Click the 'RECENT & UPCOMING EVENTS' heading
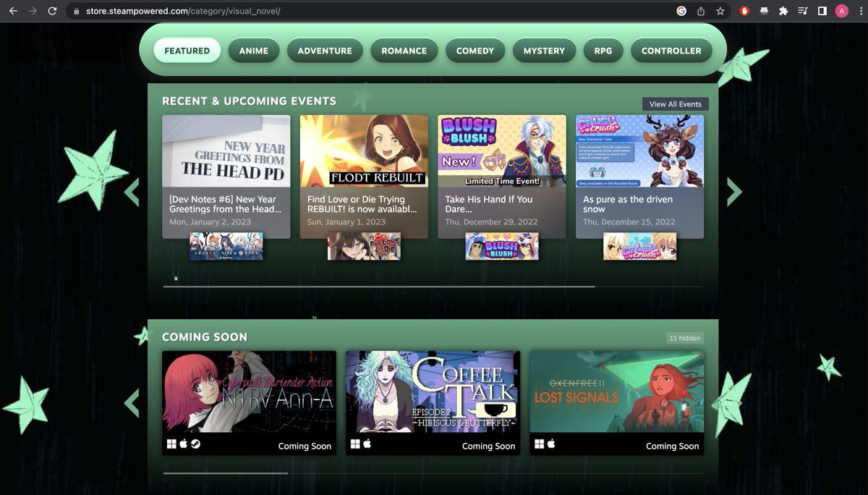 [x=249, y=101]
